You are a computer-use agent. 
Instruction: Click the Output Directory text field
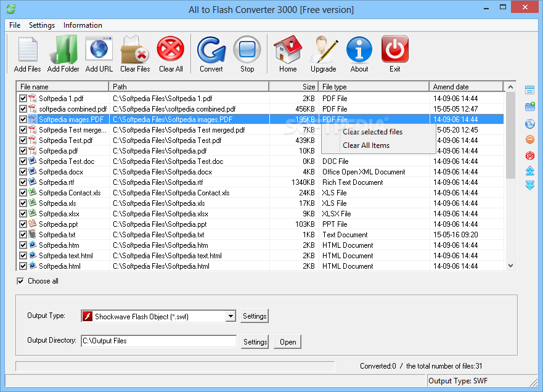(158, 341)
